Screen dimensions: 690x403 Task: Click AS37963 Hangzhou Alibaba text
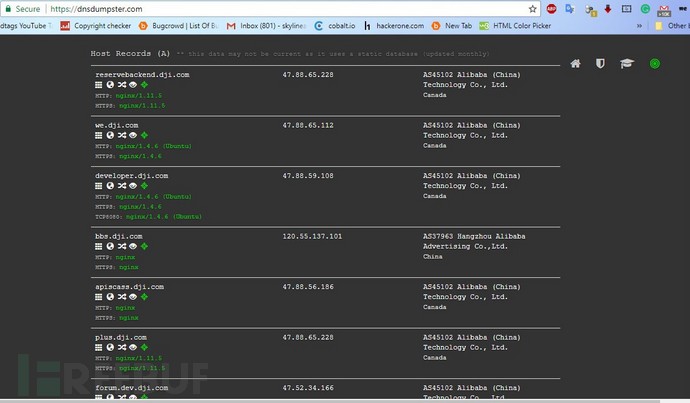(474, 236)
